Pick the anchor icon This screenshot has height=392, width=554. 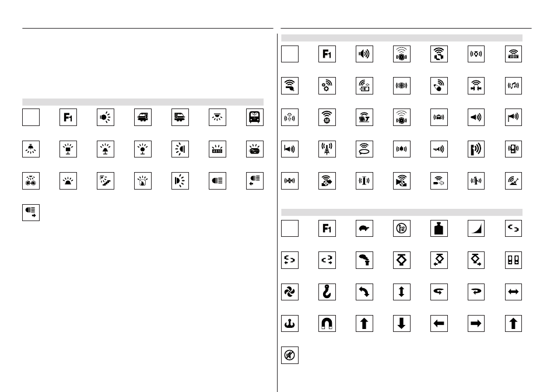290,323
